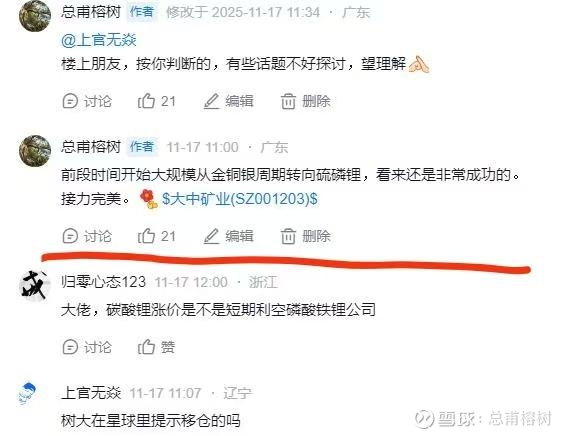This screenshot has height=436, width=568.
Task: Open discussion on 归零心态123's comment
Action: point(87,347)
